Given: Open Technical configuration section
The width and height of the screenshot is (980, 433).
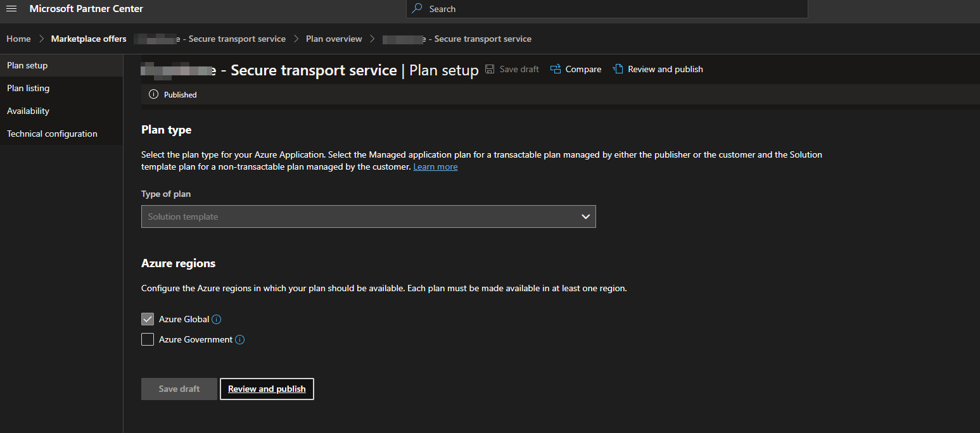Looking at the screenshot, I should (61, 134).
